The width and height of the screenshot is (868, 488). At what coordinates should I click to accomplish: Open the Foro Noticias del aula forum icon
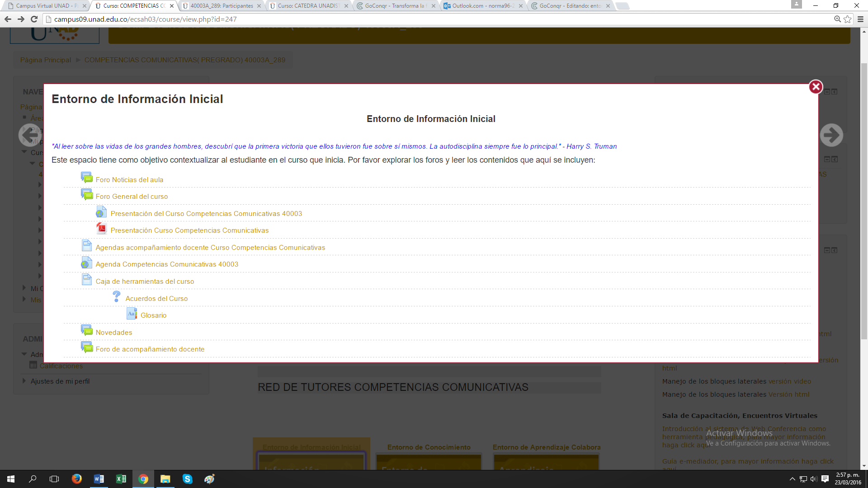(86, 178)
